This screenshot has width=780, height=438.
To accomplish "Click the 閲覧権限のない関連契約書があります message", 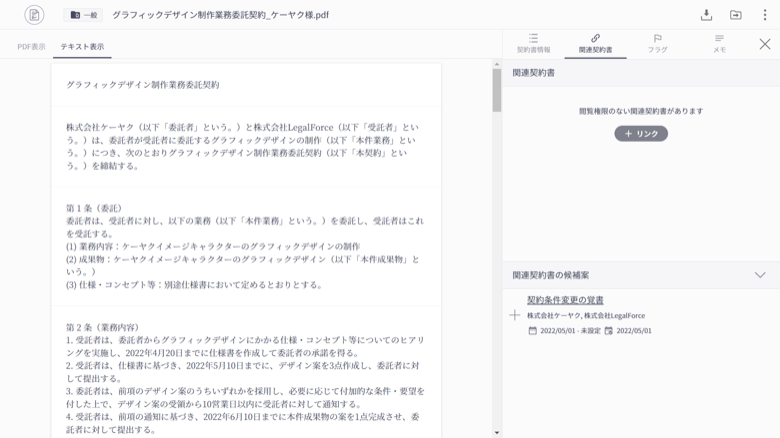I will [641, 111].
